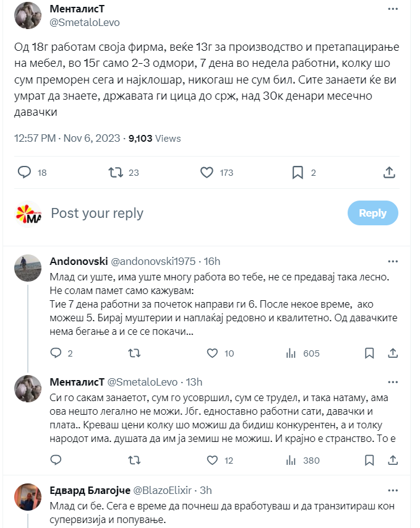Open more options on main tweet
This screenshot has width=420, height=528.
coord(393,9)
